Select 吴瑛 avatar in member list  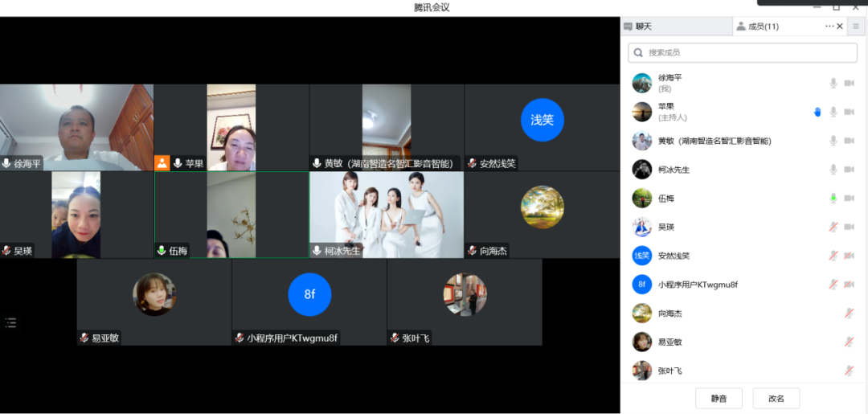[642, 227]
